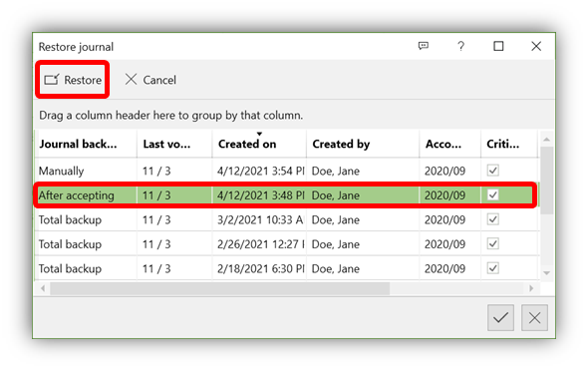Maximize the Restore journal dialog
The image size is (588, 371).
pyautogui.click(x=498, y=46)
